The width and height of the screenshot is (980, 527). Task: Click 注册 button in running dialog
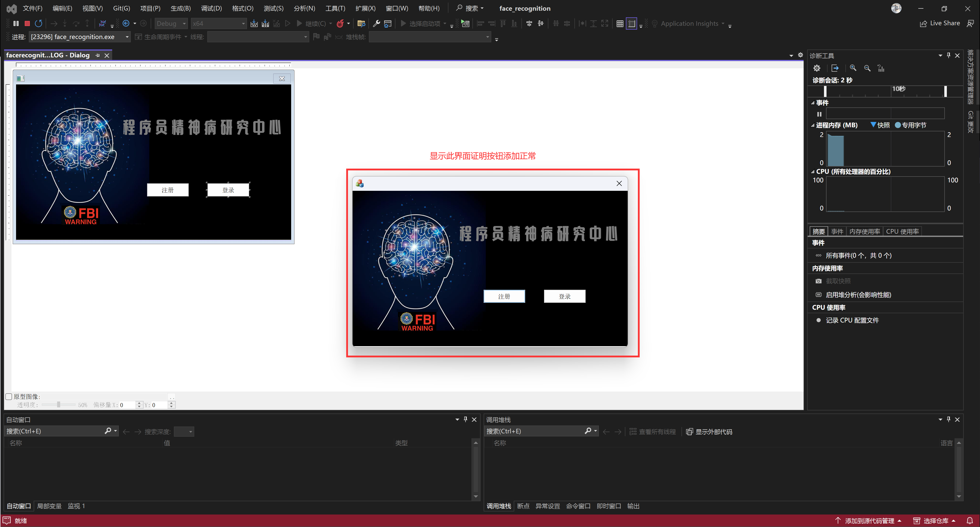tap(504, 296)
